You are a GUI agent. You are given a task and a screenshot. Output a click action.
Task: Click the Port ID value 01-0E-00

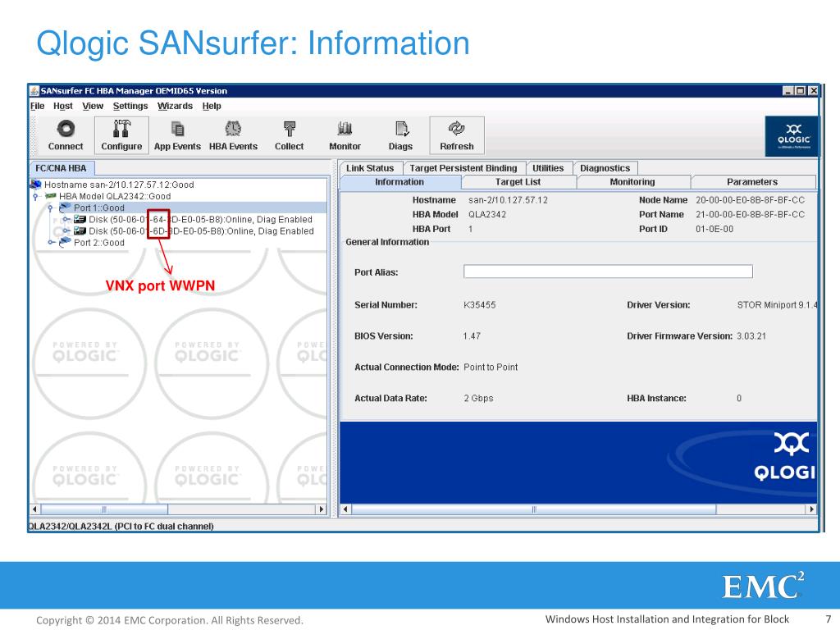[714, 229]
